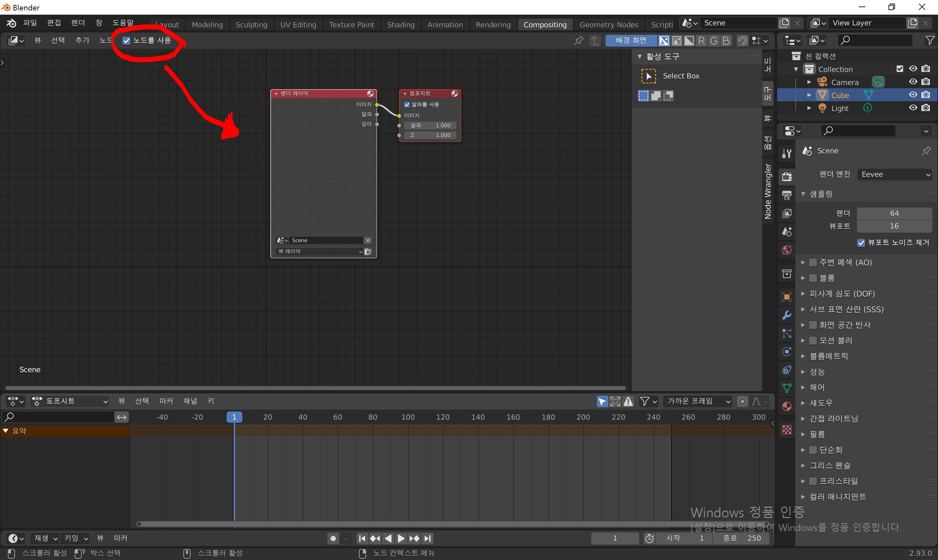Show the red channel with R button
This screenshot has width=938, height=560.
coord(701,40)
